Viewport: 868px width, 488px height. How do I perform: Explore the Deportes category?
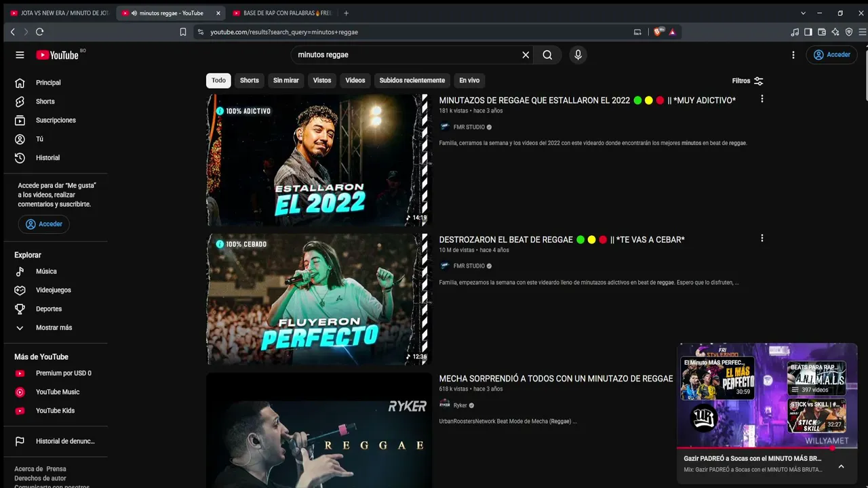click(x=57, y=309)
